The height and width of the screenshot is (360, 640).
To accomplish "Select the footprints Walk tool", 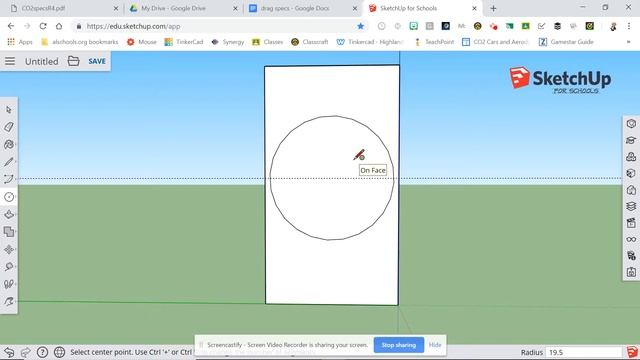I will (9, 284).
